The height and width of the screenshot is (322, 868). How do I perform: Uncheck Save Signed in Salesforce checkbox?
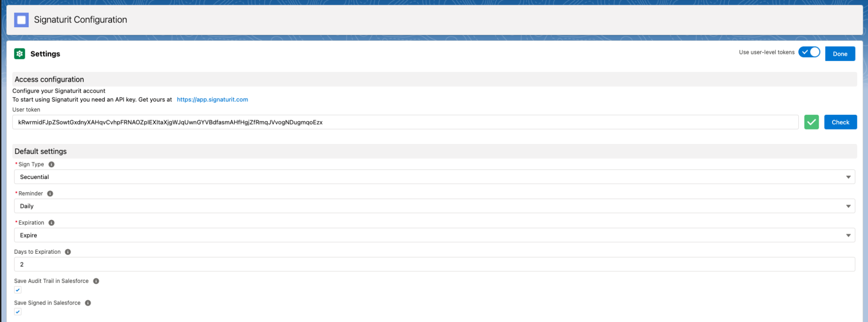tap(18, 312)
